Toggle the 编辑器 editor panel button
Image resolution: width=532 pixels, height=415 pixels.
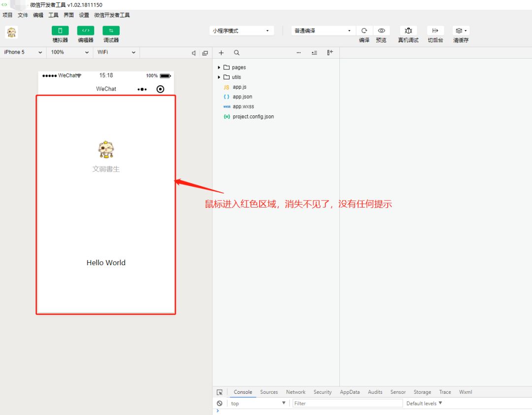tap(86, 31)
